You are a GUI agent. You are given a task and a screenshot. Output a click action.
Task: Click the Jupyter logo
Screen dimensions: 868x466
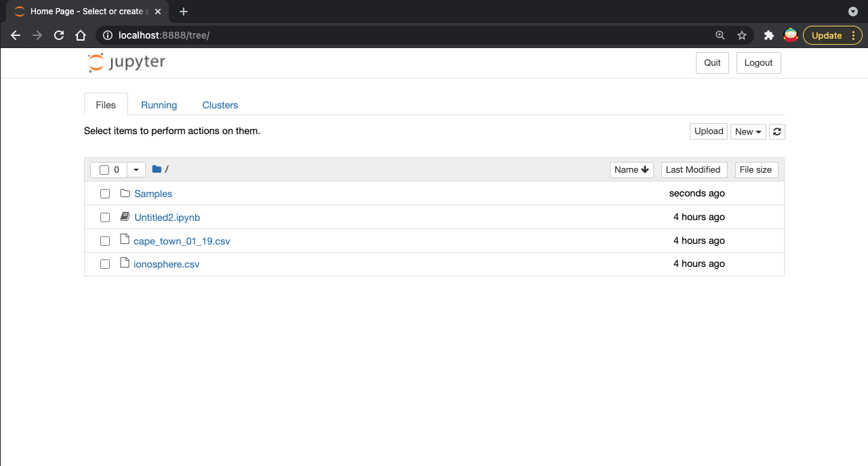(x=127, y=63)
